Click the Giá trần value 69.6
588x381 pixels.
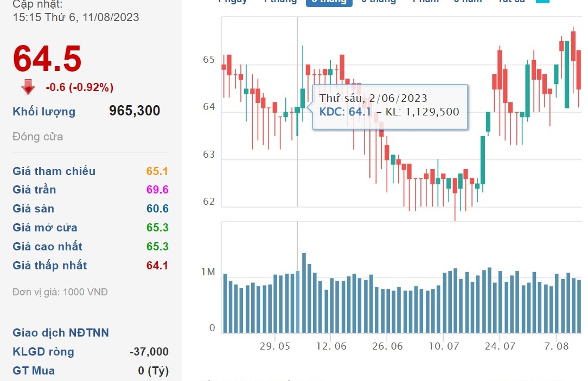[x=157, y=190]
